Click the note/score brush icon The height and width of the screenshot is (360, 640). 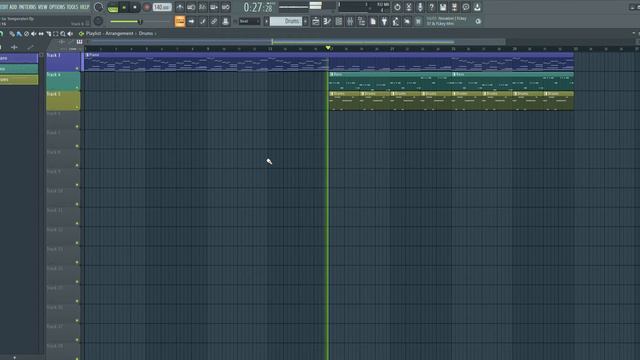(202, 21)
